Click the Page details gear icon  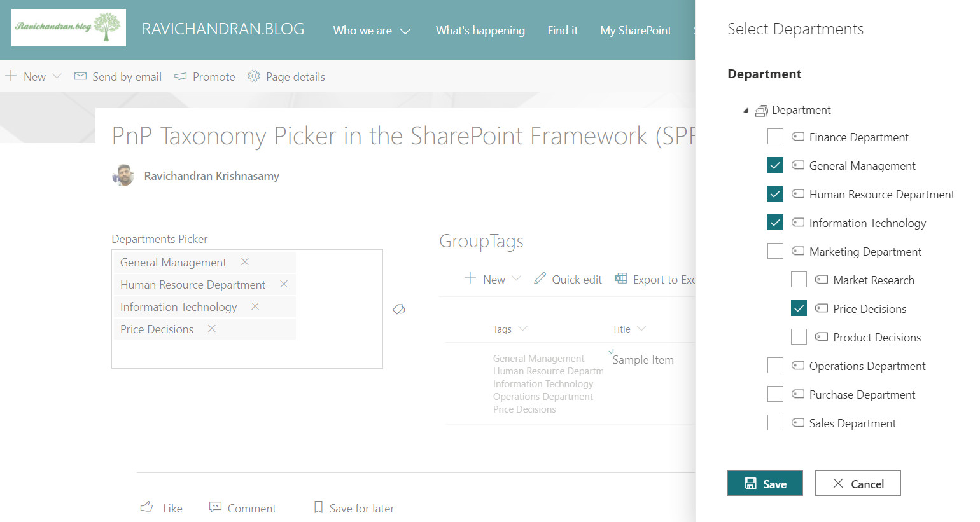coord(254,76)
